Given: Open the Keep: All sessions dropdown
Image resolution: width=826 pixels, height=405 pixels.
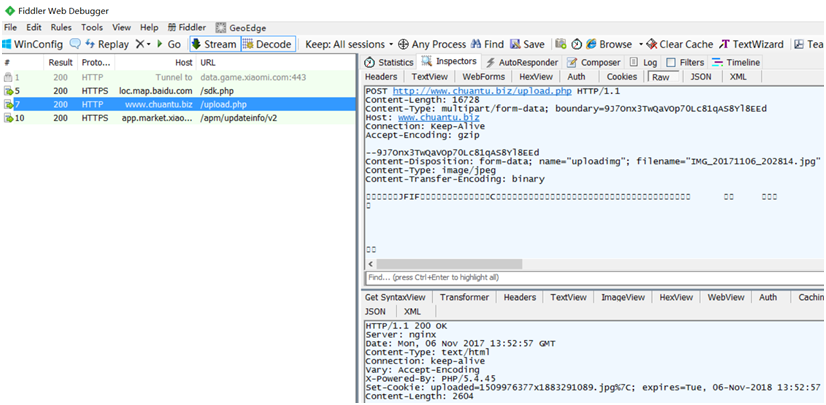Looking at the screenshot, I should point(349,44).
